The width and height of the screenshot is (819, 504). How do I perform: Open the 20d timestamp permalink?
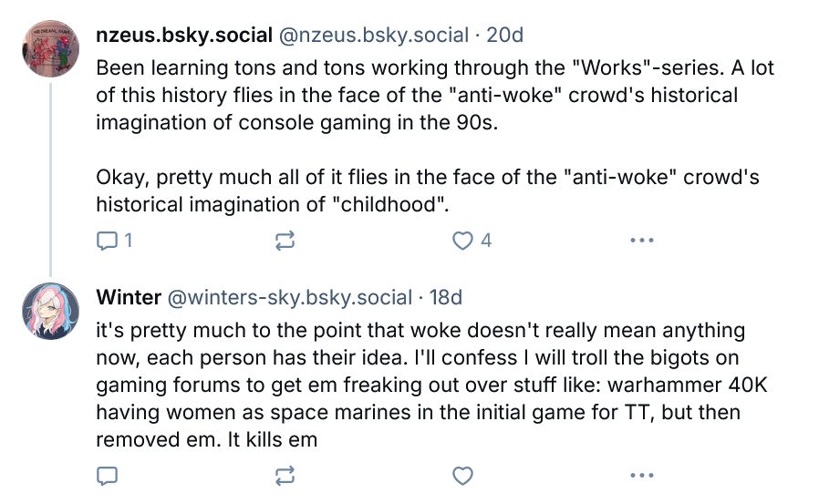click(x=504, y=35)
